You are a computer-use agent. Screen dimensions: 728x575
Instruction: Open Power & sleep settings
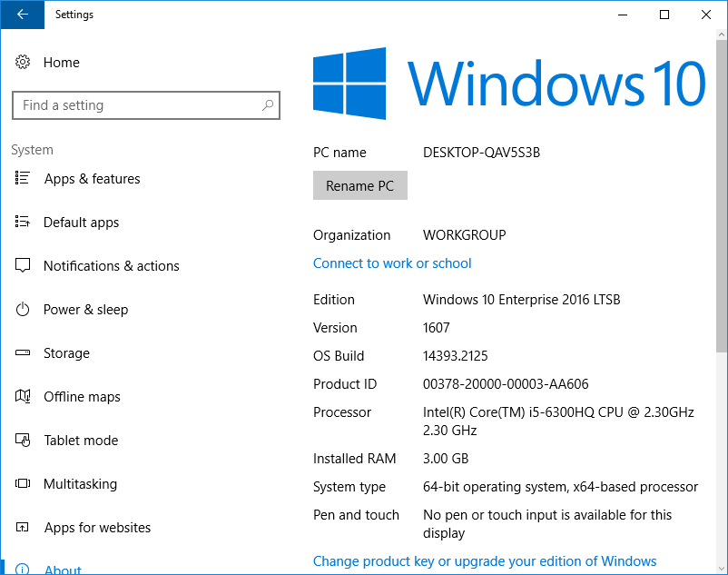point(86,310)
